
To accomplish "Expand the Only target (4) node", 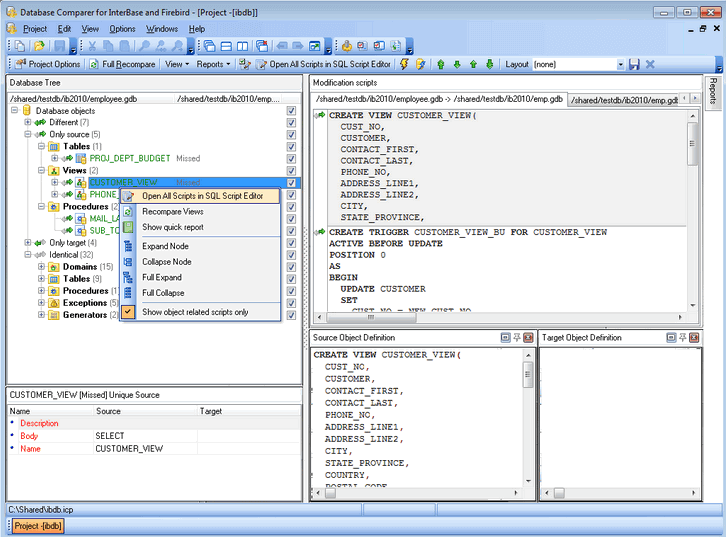I will 28,243.
